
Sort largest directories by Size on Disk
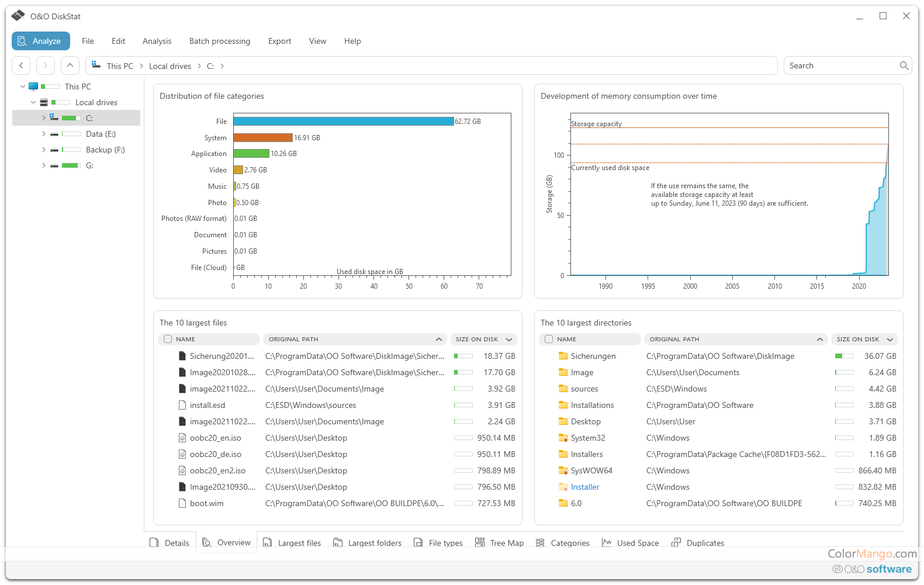865,339
